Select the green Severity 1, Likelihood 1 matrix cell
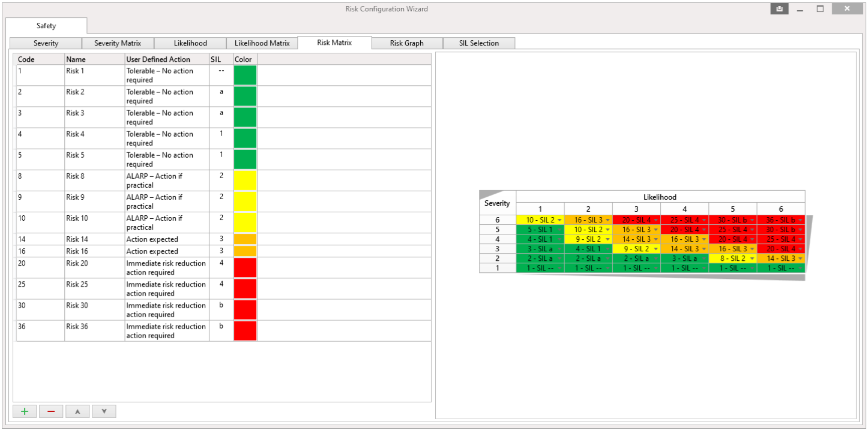Image resolution: width=868 pixels, height=430 pixels. [x=540, y=268]
